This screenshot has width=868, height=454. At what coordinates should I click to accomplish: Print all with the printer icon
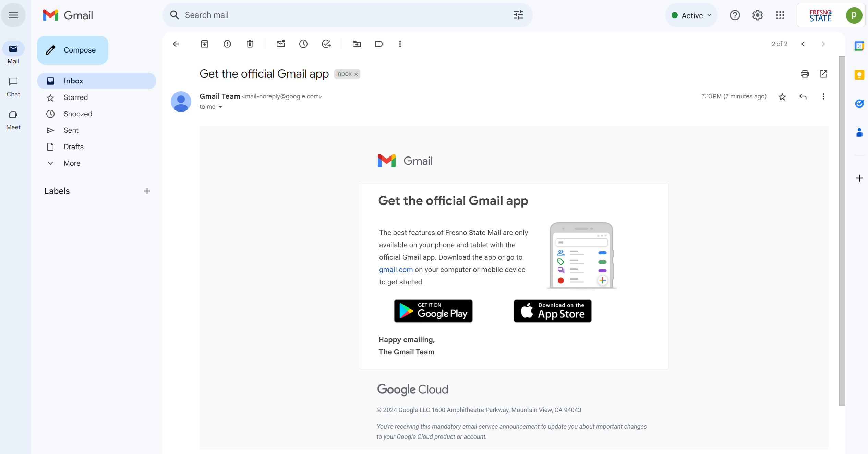pyautogui.click(x=805, y=74)
